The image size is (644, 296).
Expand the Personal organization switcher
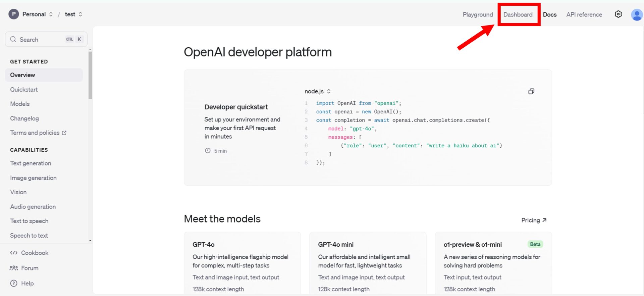(x=51, y=14)
